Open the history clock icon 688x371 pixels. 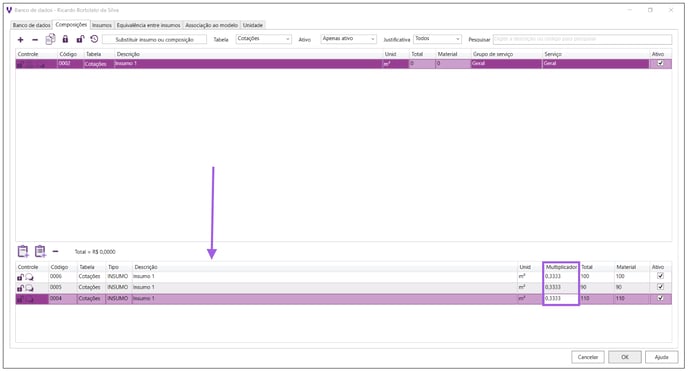pos(94,39)
